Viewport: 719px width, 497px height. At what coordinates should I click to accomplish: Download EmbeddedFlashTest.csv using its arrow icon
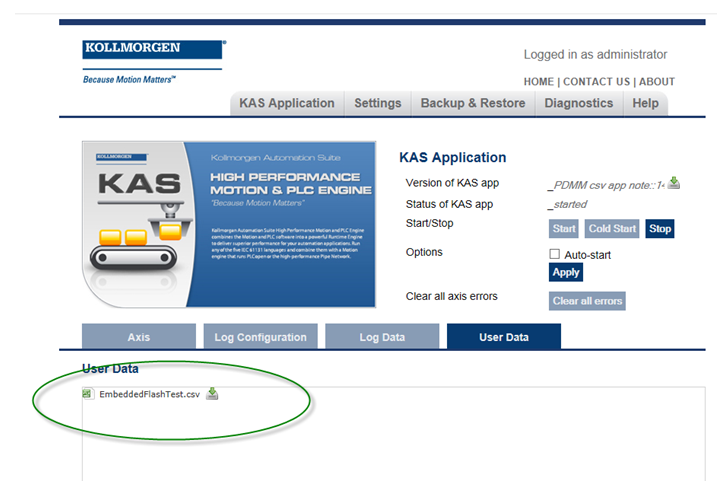[x=212, y=393]
